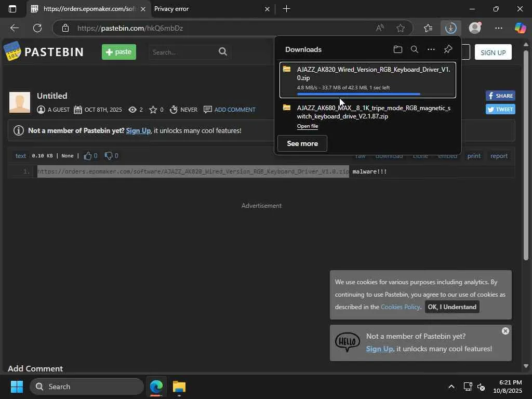Click the text syntax link
This screenshot has height=399, width=532.
[x=21, y=156]
